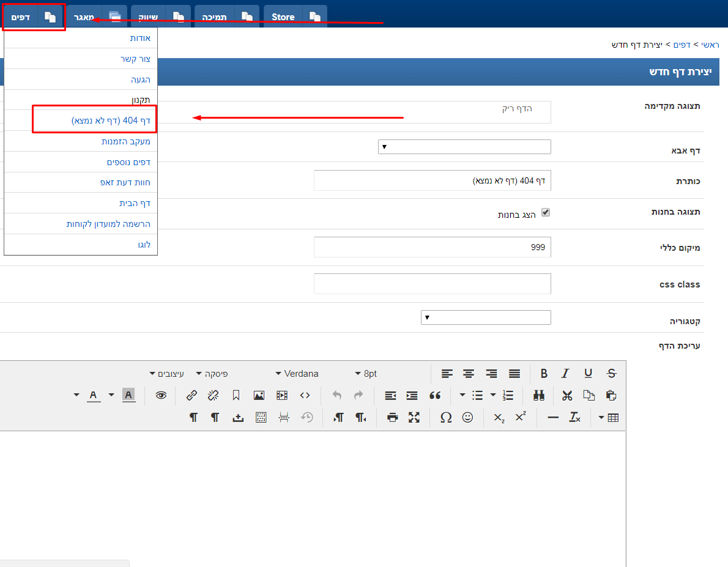Image resolution: width=728 pixels, height=567 pixels.
Task: Click into the css class input field
Action: [x=432, y=284]
